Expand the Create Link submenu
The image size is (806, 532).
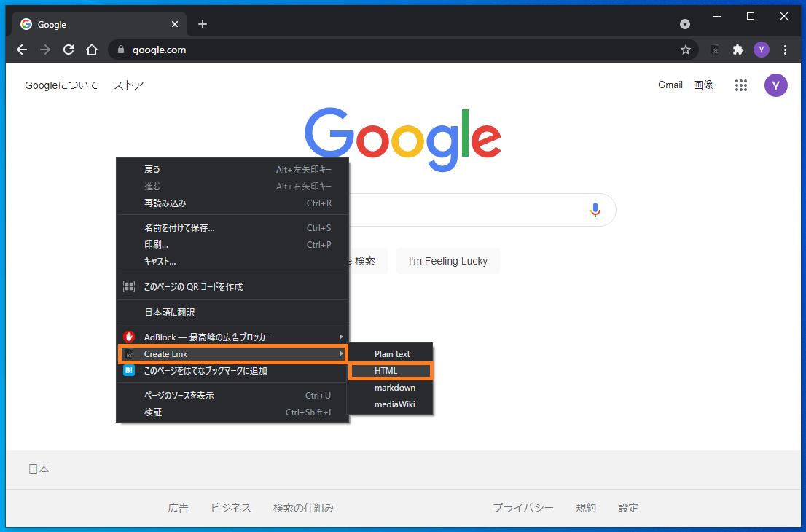[x=233, y=354]
